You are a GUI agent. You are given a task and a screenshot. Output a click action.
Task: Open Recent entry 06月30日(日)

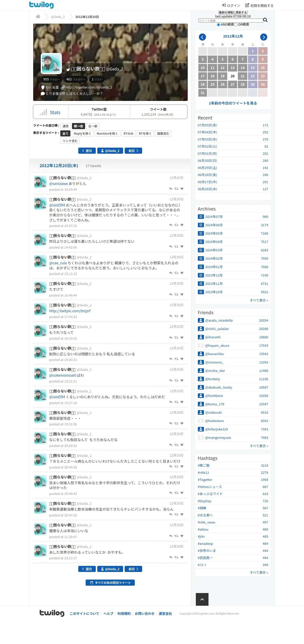point(207,161)
